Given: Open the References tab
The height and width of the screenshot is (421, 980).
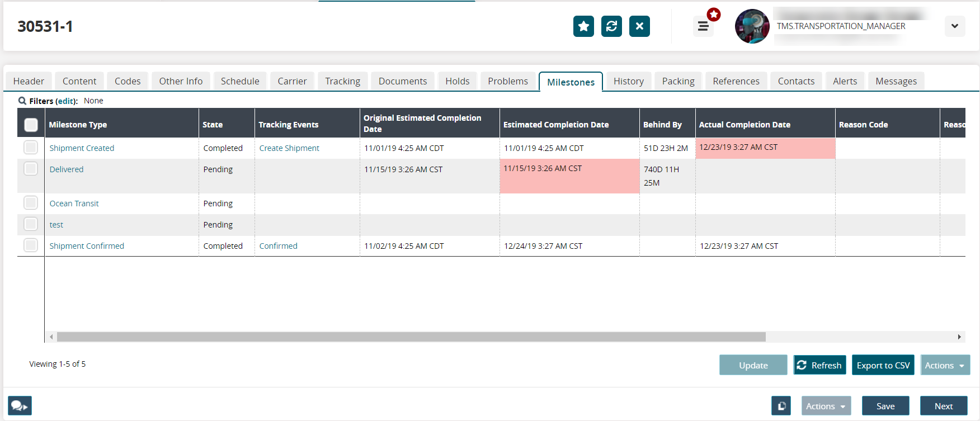Looking at the screenshot, I should (736, 81).
